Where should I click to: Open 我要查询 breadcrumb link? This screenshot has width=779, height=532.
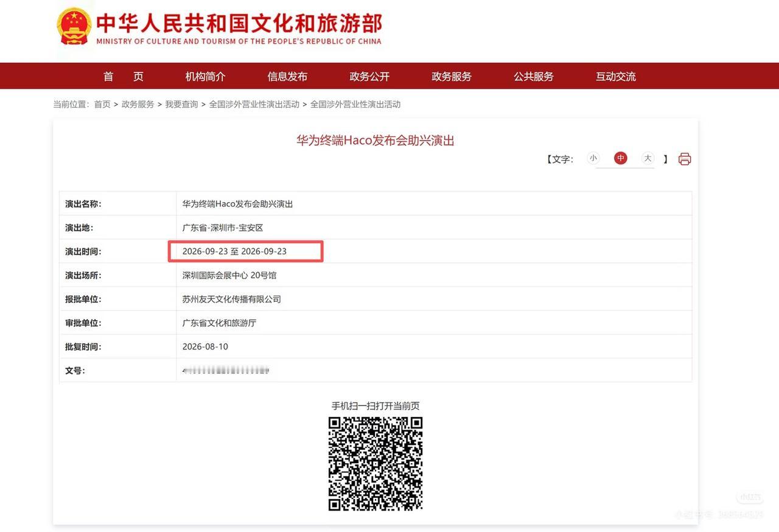pyautogui.click(x=181, y=104)
